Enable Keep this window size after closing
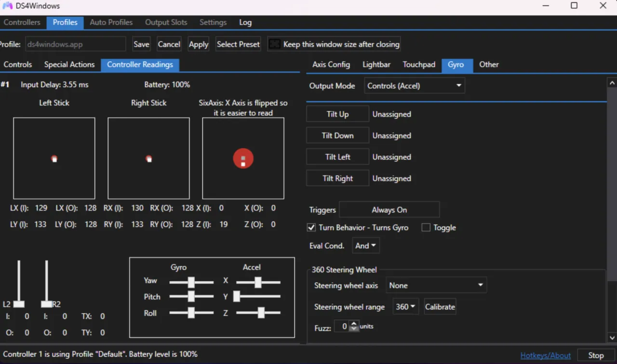 [x=274, y=44]
